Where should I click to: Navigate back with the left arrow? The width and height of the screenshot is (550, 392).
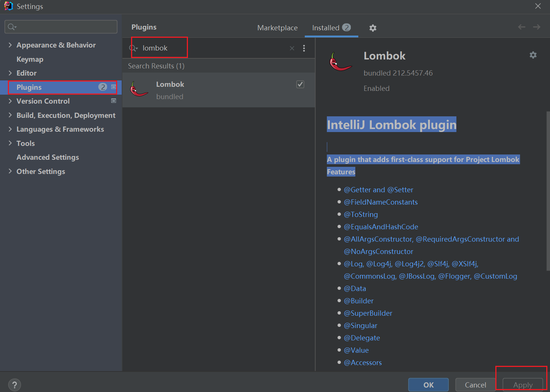(x=522, y=27)
